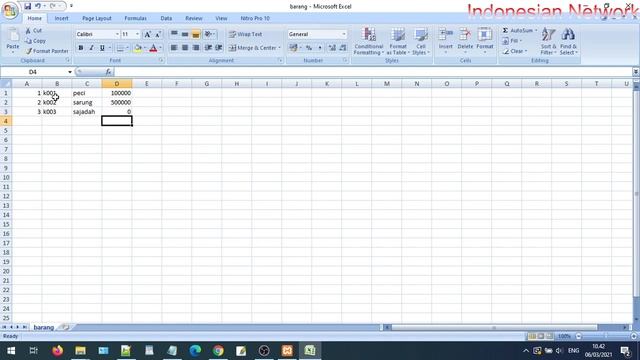Cut the selected cell contents
The width and height of the screenshot is (640, 360).
34,31
